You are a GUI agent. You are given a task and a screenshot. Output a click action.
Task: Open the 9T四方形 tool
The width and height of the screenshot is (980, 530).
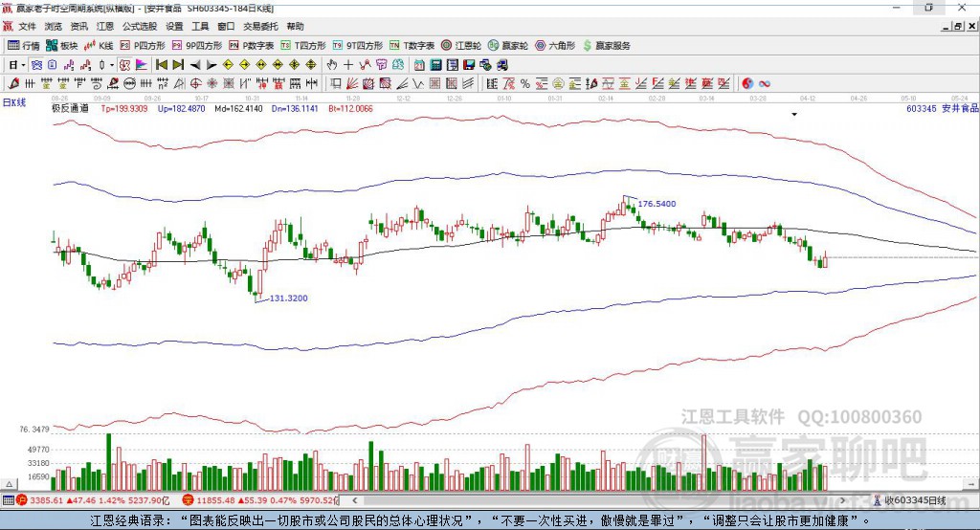pos(358,46)
